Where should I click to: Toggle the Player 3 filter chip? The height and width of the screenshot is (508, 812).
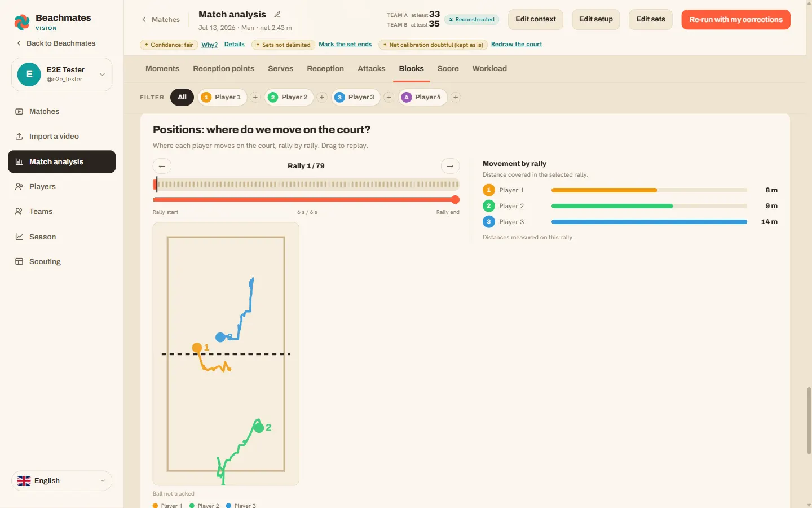356,97
